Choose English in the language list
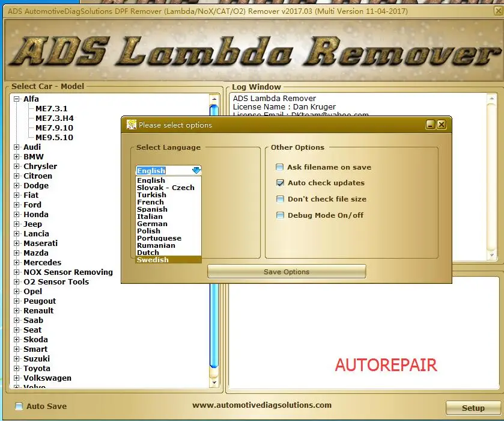The image size is (504, 421). 168,180
